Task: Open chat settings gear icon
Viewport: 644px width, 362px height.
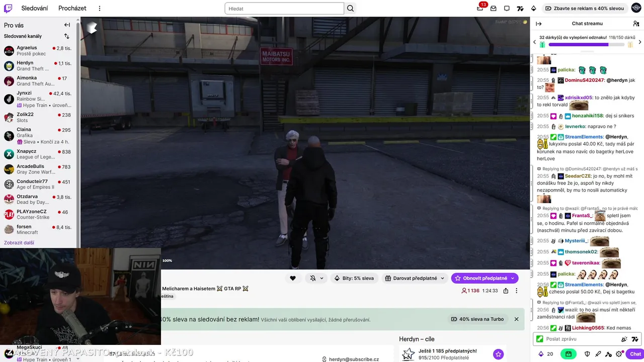Action: [619, 354]
